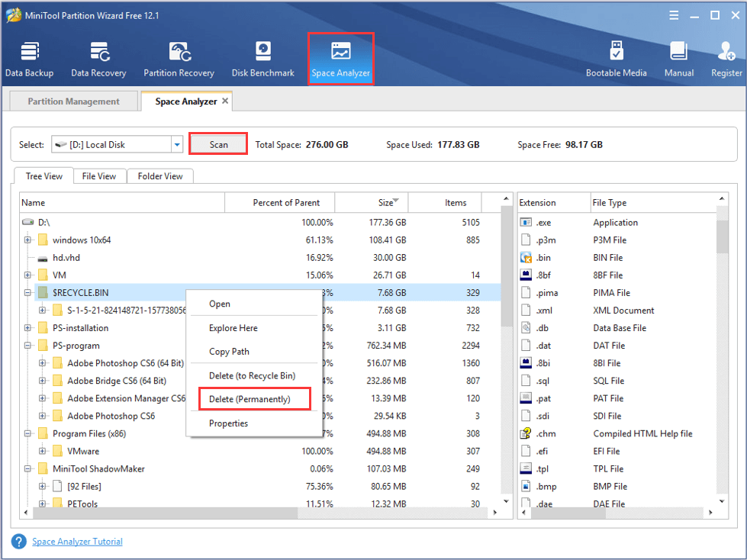This screenshot has width=747, height=560.
Task: Click the .tpl file type icon
Action: pyautogui.click(x=526, y=469)
